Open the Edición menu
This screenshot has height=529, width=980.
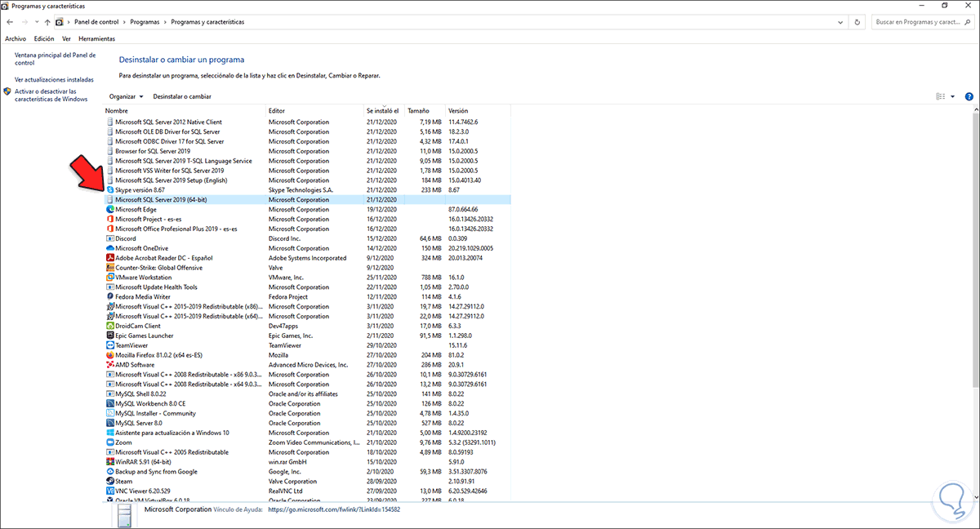click(x=44, y=38)
